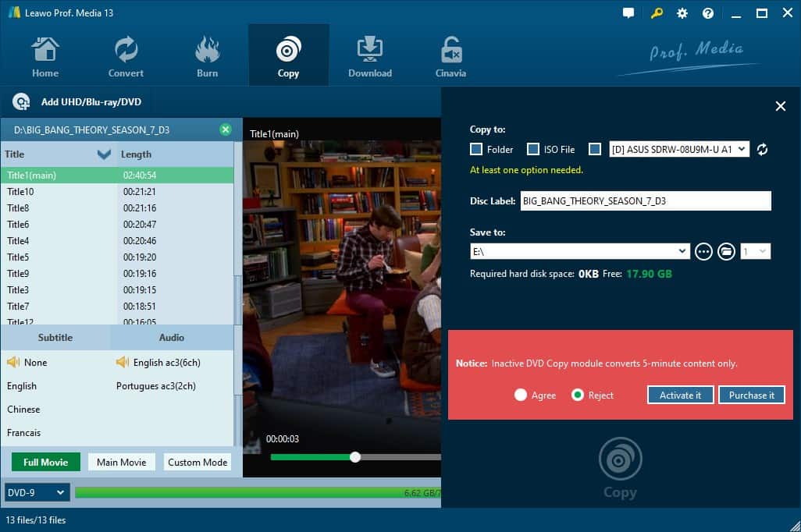Click the Activate it button
The image size is (801, 532).
680,395
